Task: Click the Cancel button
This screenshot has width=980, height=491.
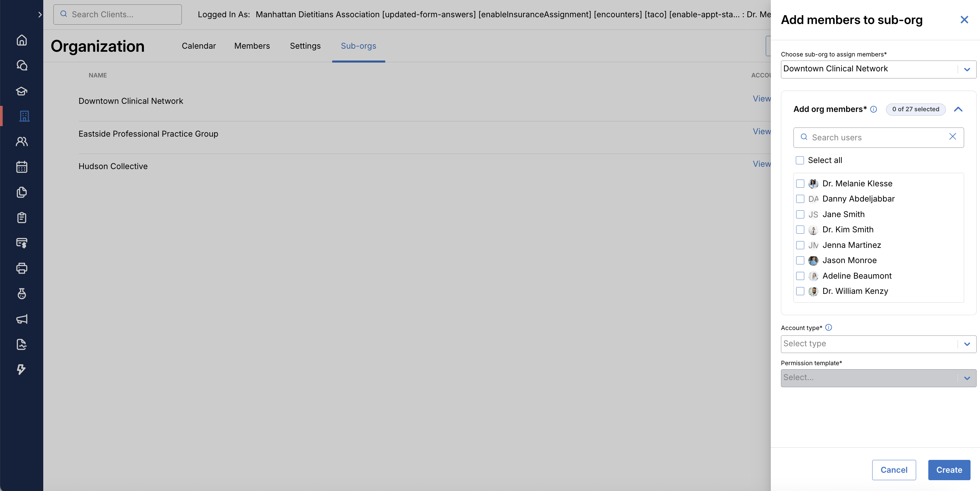Action: (x=893, y=470)
